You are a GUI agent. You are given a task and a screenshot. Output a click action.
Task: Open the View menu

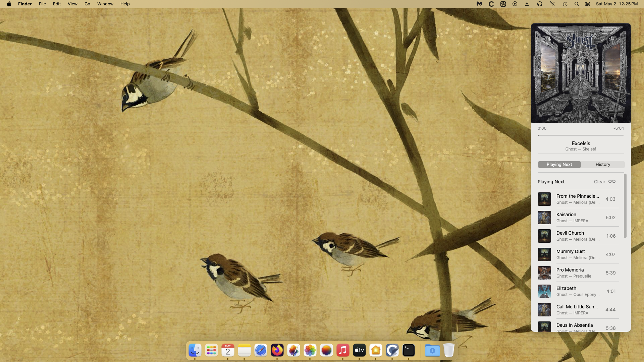click(x=72, y=4)
